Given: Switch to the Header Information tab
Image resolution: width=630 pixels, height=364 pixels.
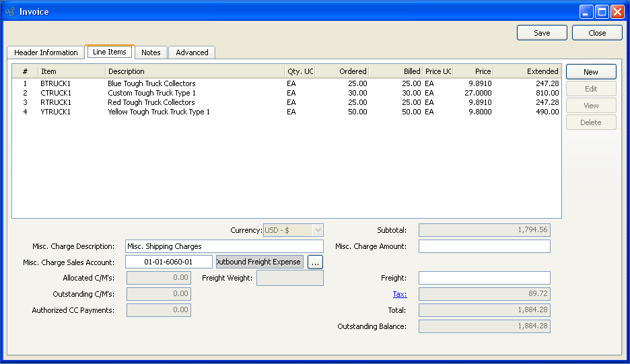Looking at the screenshot, I should click(x=46, y=52).
